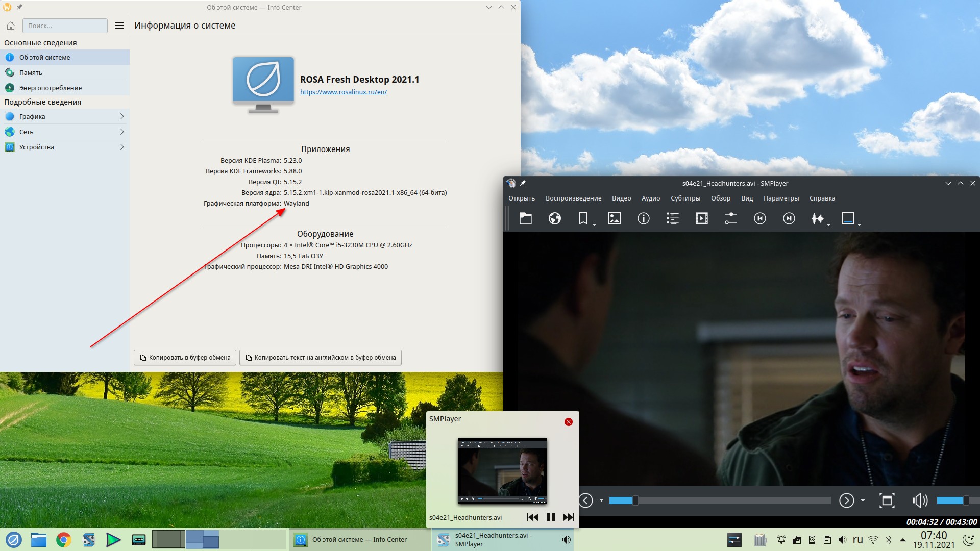The height and width of the screenshot is (551, 980).
Task: Click the Info Center search field
Action: click(x=65, y=26)
